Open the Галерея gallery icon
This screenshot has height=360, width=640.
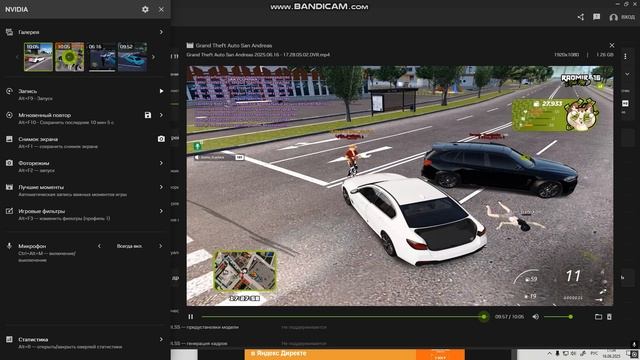pos(9,32)
